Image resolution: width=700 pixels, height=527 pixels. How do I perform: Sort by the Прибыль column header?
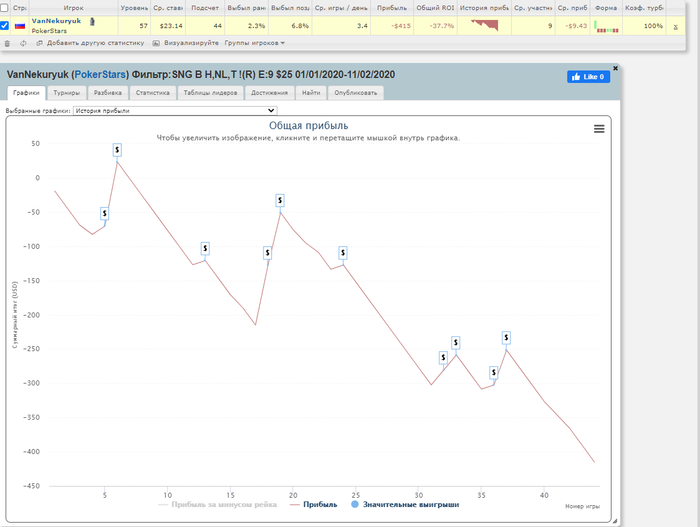392,8
